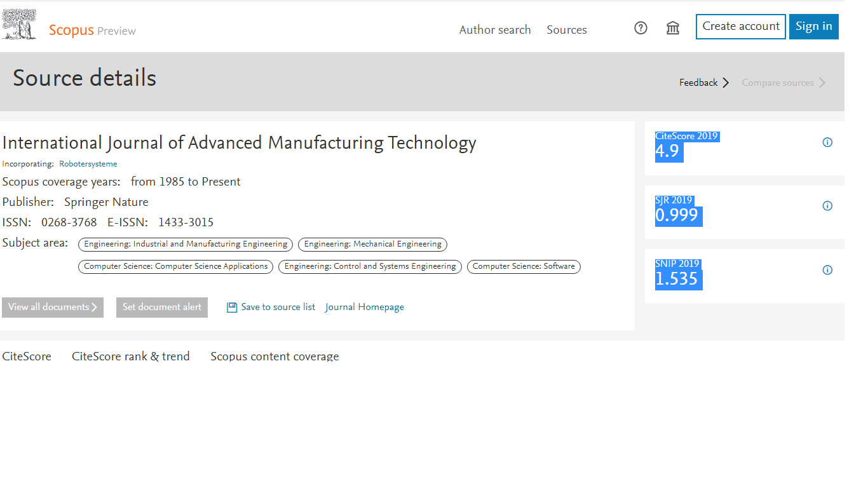This screenshot has height=488, width=868.
Task: Click the Feedback arrow chevron
Action: (726, 83)
